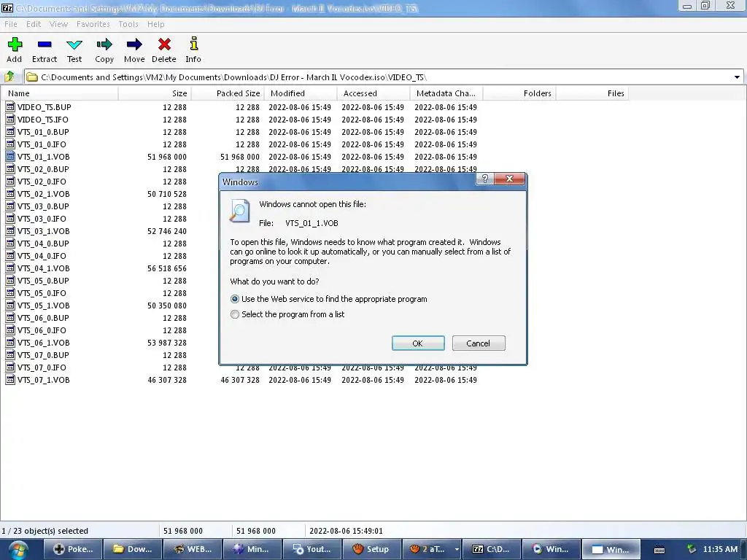The image size is (747, 560).
Task: Click the Add toolbar icon
Action: 15,44
